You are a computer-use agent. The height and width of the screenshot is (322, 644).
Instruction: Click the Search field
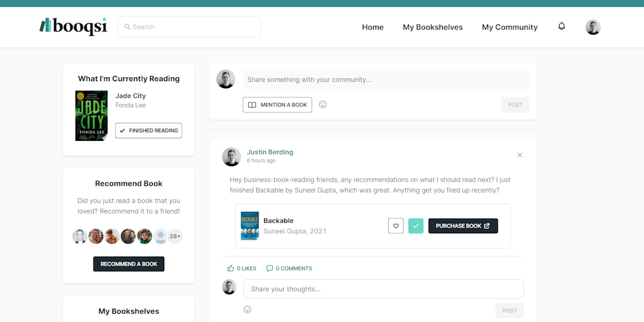tap(189, 26)
